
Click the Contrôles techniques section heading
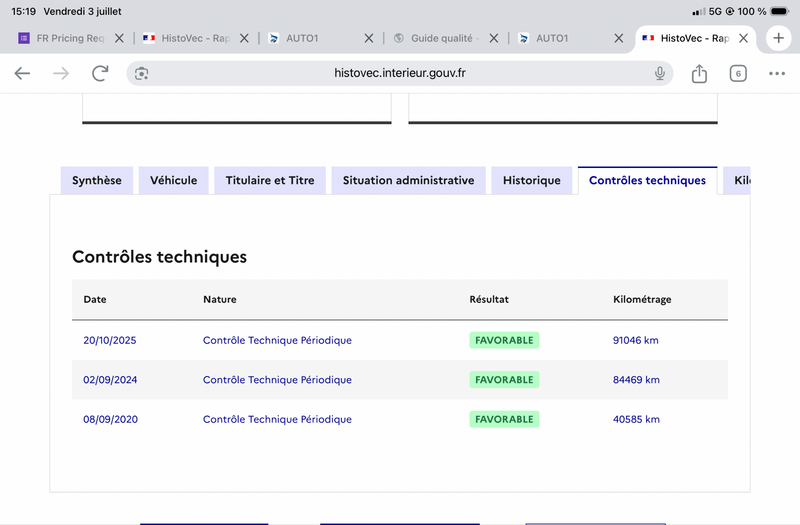159,257
